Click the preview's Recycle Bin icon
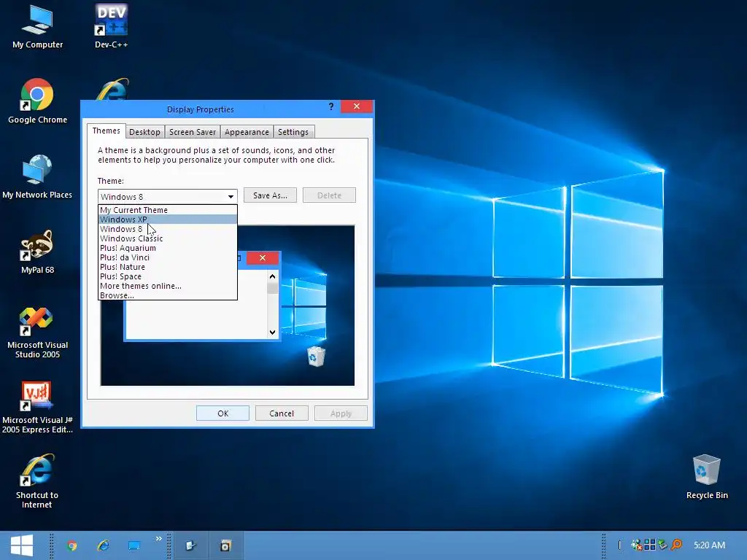 click(x=316, y=356)
